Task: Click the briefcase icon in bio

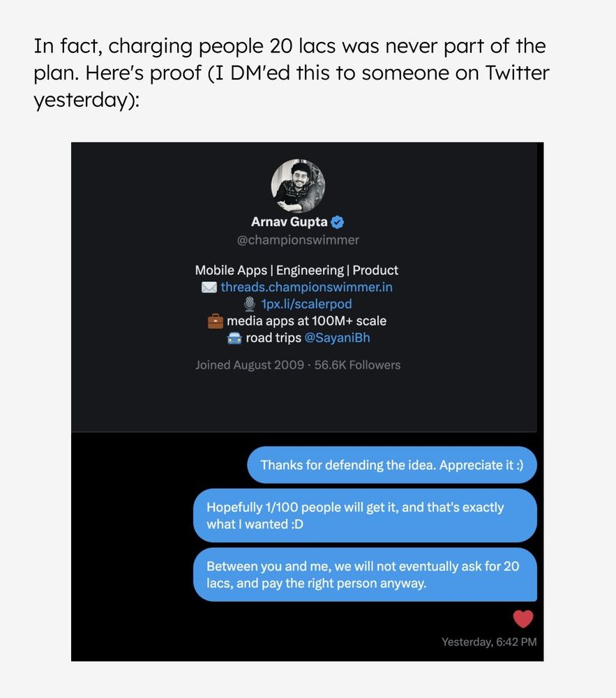Action: 216,321
